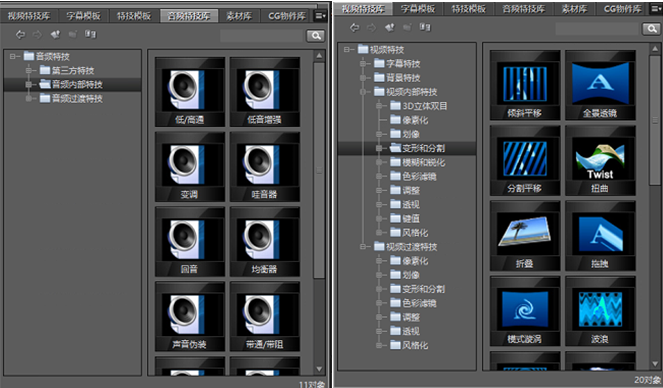Select 音频过渡特技 folder in audio tree

point(71,98)
